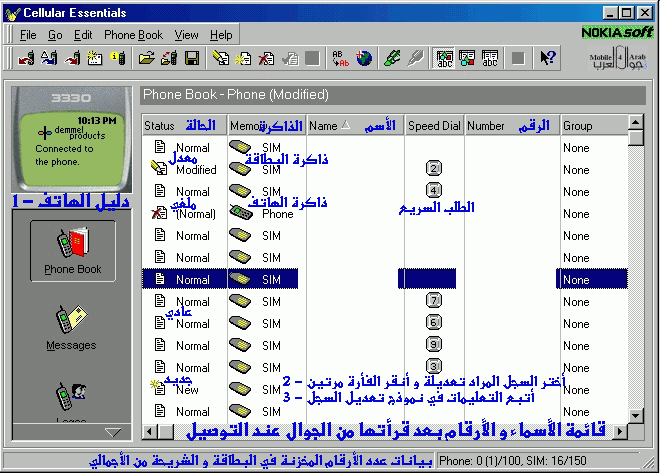Select the row with status 'New'
Screen dimensions: 660x473
(385, 390)
